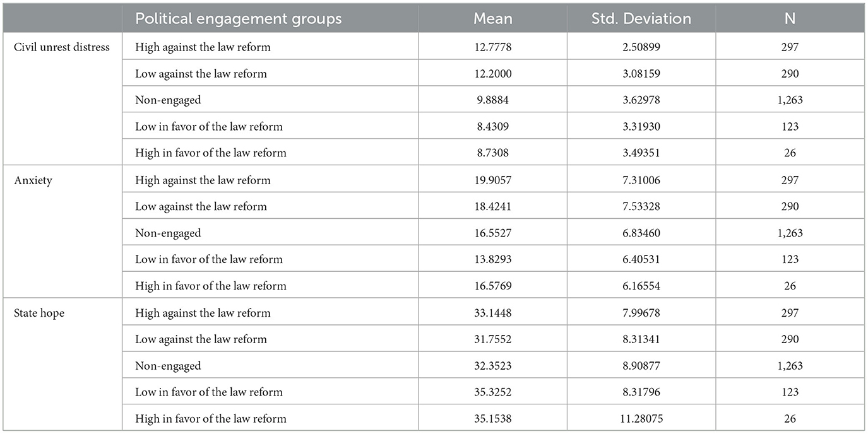This screenshot has height=434, width=868.
Task: Select the standard deviation 8.31796
Action: [x=641, y=392]
